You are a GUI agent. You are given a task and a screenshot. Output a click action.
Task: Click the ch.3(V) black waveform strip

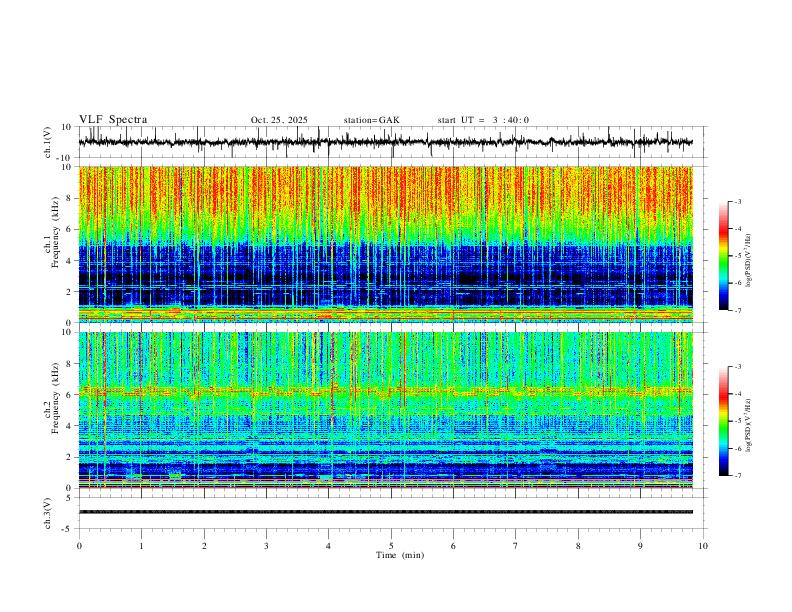(x=386, y=512)
